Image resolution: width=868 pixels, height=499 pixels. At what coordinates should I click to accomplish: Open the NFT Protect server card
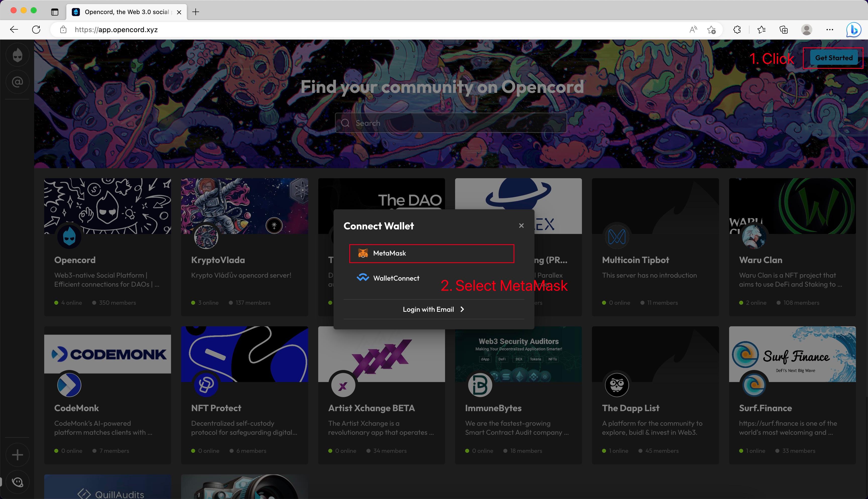[244, 395]
